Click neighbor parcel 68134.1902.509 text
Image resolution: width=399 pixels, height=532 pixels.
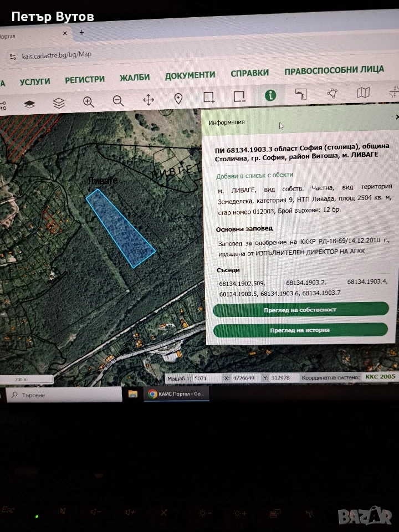242,284
